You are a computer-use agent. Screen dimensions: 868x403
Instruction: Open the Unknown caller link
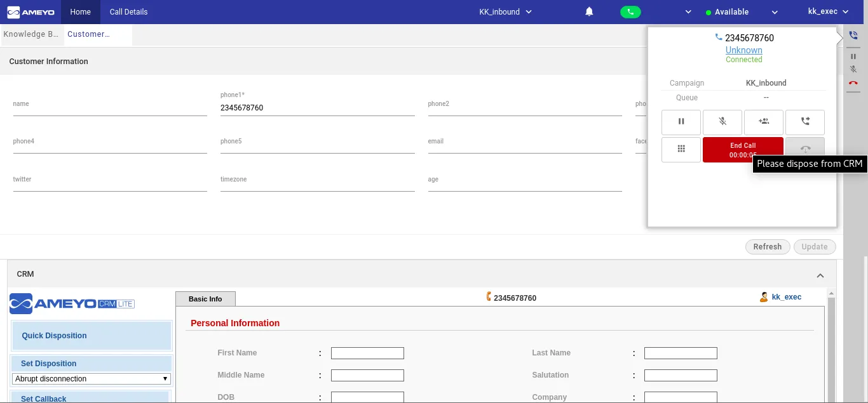tap(744, 50)
